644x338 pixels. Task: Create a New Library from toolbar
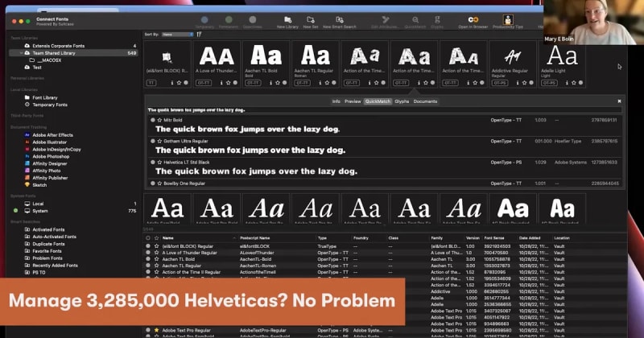tap(287, 19)
